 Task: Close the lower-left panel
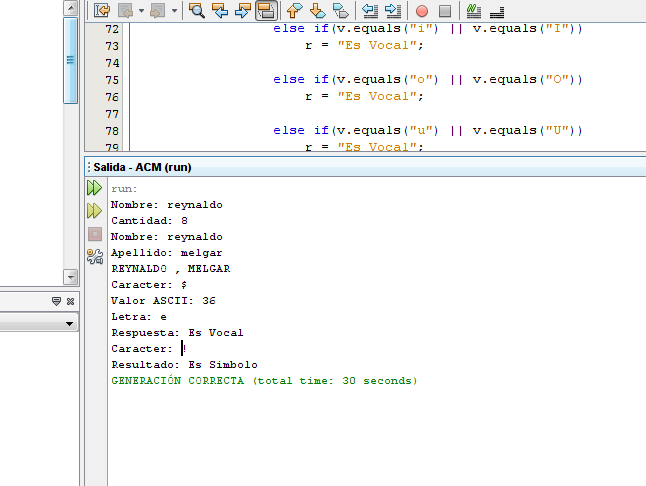[70, 301]
